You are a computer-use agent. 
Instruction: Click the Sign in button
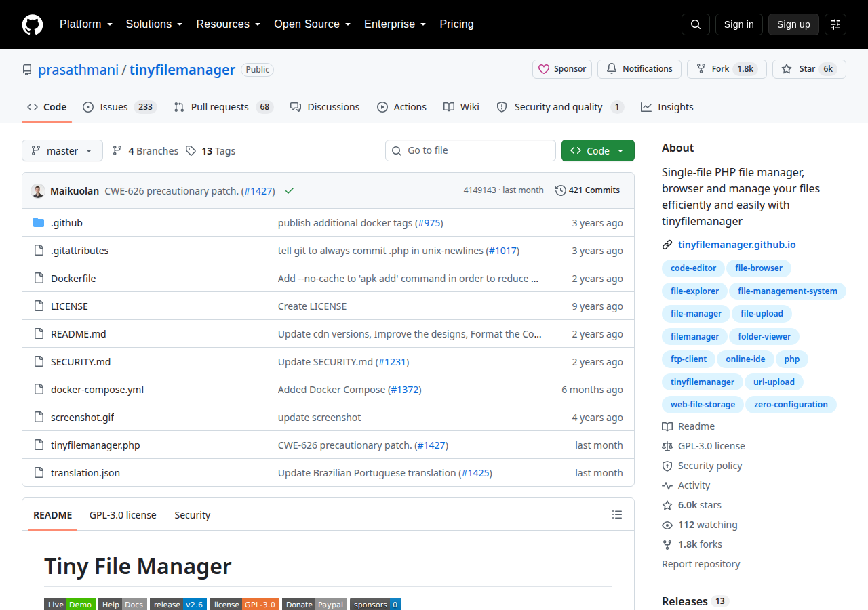[738, 24]
